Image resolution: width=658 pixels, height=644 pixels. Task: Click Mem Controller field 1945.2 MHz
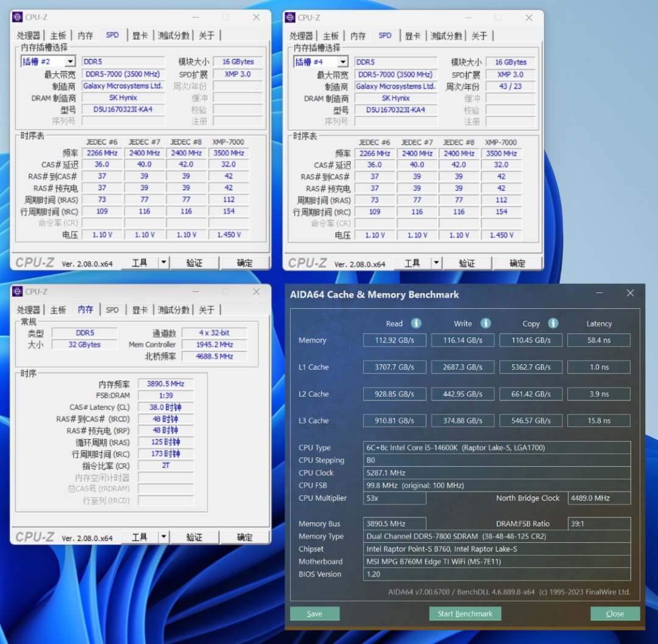pos(214,344)
